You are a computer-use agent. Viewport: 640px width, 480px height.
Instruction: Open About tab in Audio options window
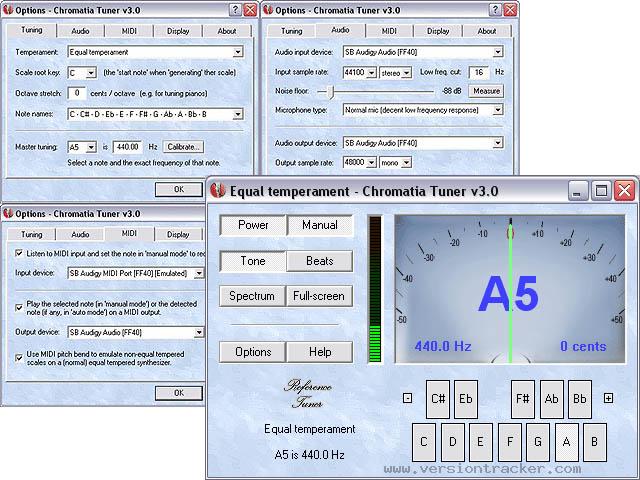click(x=487, y=31)
